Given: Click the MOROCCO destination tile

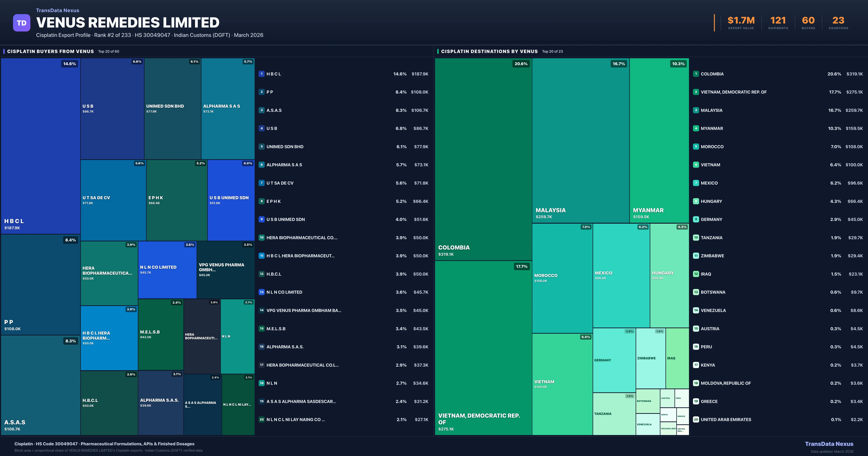Looking at the screenshot, I should pos(562,278).
